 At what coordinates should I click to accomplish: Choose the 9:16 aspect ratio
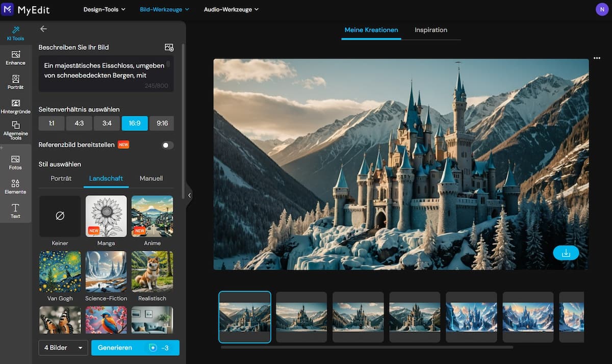[162, 123]
